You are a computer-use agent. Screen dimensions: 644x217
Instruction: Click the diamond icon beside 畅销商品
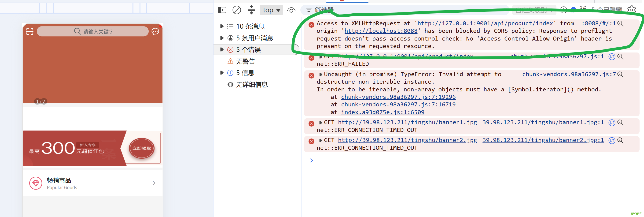click(36, 183)
